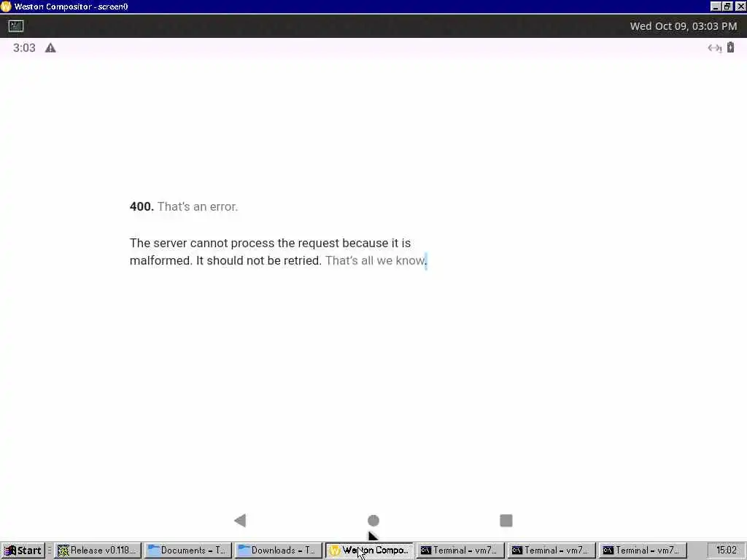Click the taskbar clock showing 15:02
The width and height of the screenshot is (747, 560).
(x=726, y=551)
